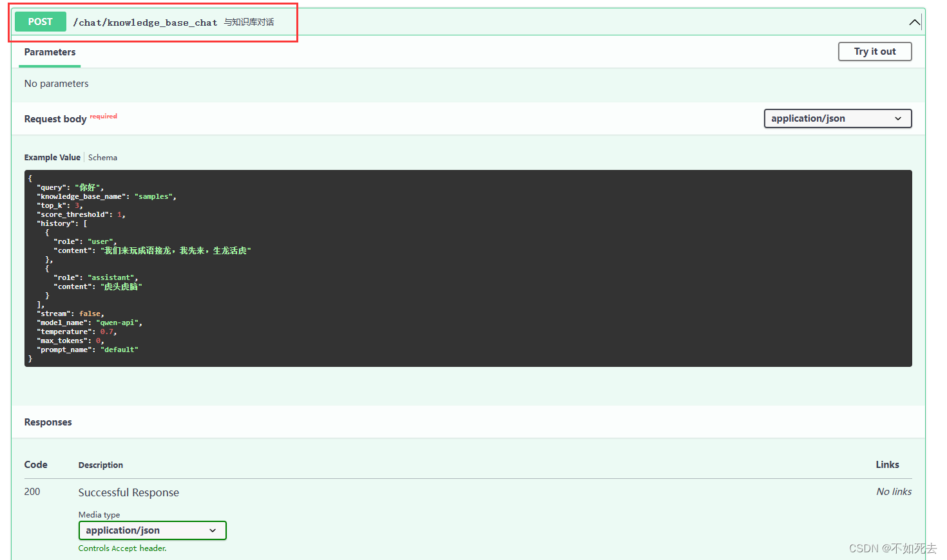Click the No links text under Links
Viewport: 947px width, 560px height.
click(x=893, y=491)
